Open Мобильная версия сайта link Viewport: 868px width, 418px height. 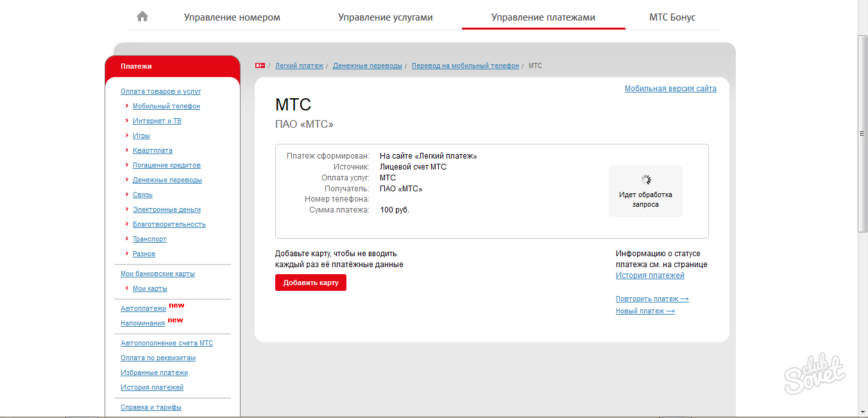[670, 89]
